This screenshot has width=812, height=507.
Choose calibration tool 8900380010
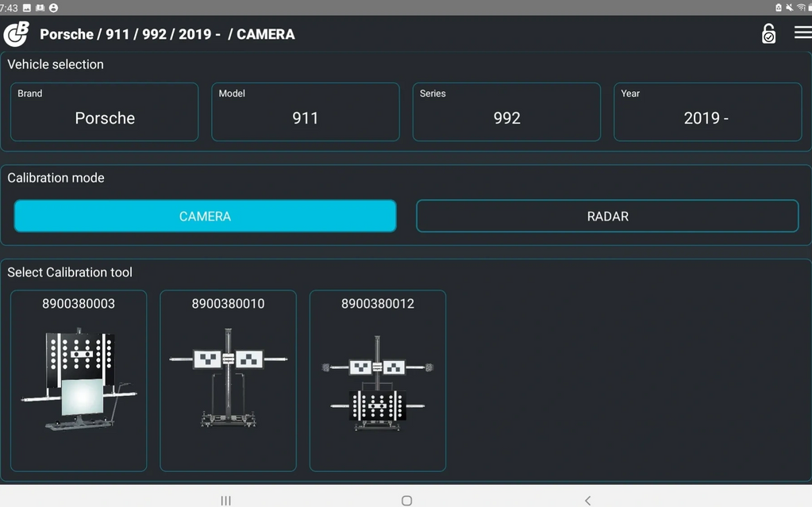point(229,381)
